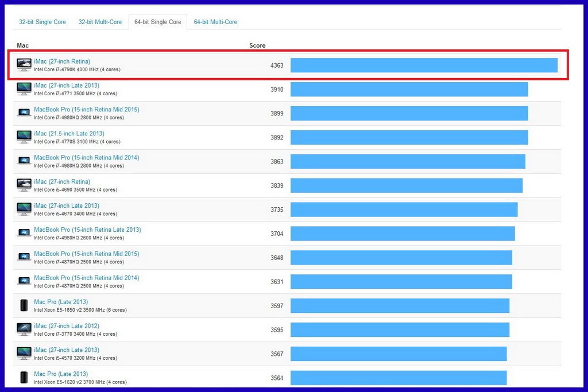Click text "Intel Core i5-4670 3400 MHz (4 cores)"
The width and height of the screenshot is (588, 392).
pos(75,214)
